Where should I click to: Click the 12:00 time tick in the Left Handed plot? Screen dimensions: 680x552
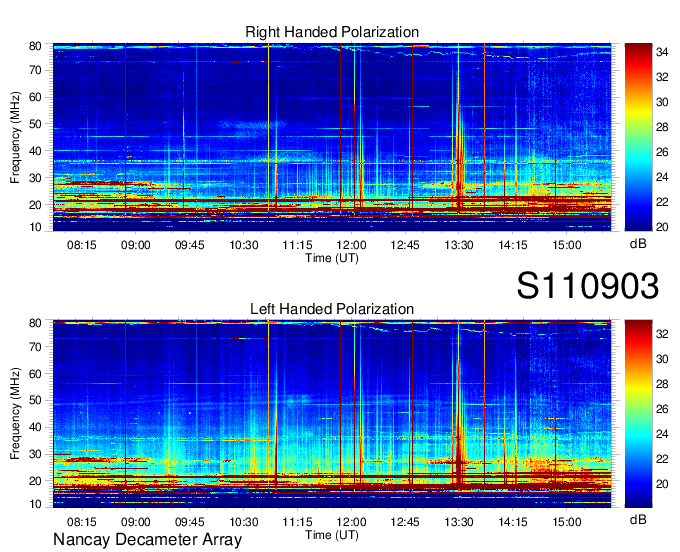[x=351, y=522]
